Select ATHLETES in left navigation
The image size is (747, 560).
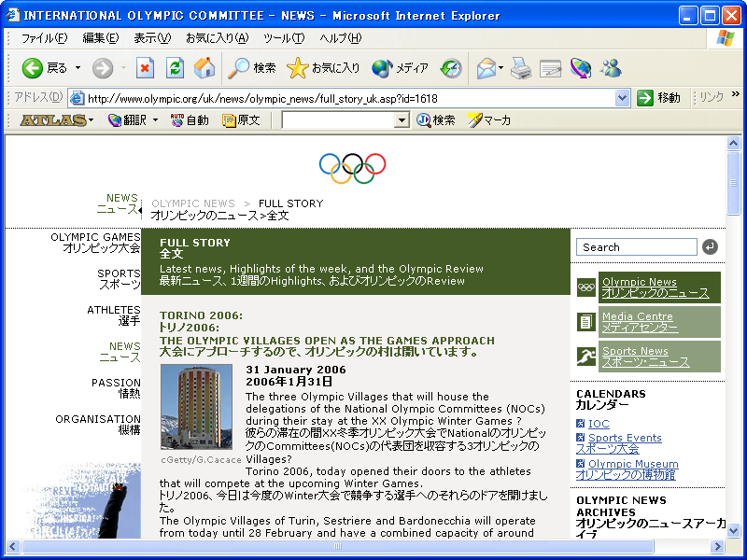click(x=113, y=315)
